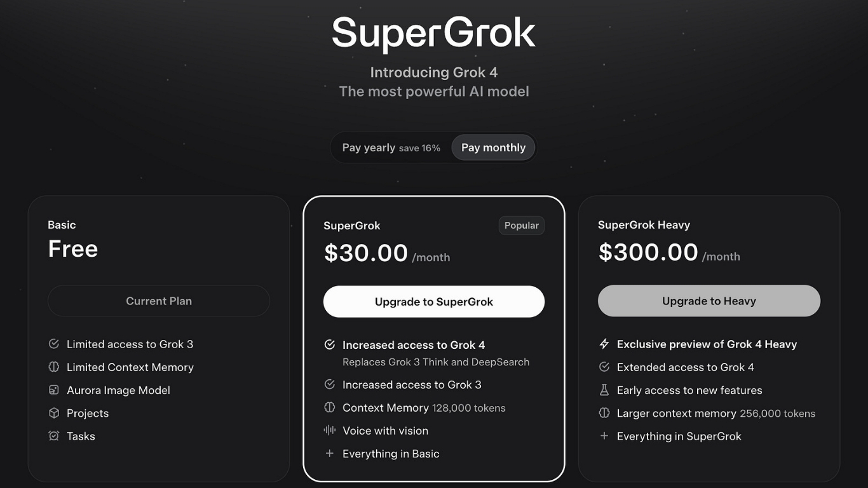Click the plus icon beside Everything in SuperGrok
868x488 pixels.
point(604,436)
